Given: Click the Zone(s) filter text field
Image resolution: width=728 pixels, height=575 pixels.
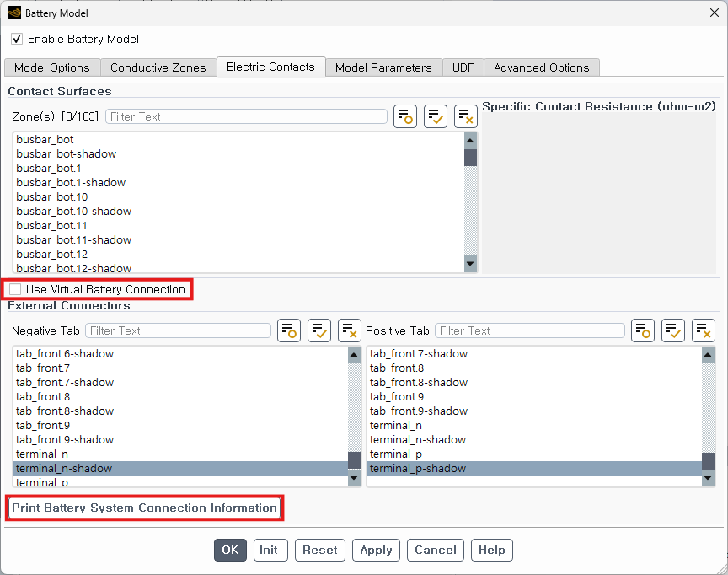Looking at the screenshot, I should [x=246, y=116].
